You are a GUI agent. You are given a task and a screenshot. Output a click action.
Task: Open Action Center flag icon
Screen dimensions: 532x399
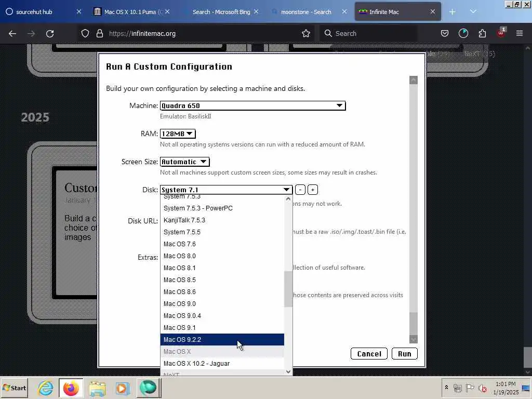(470, 388)
